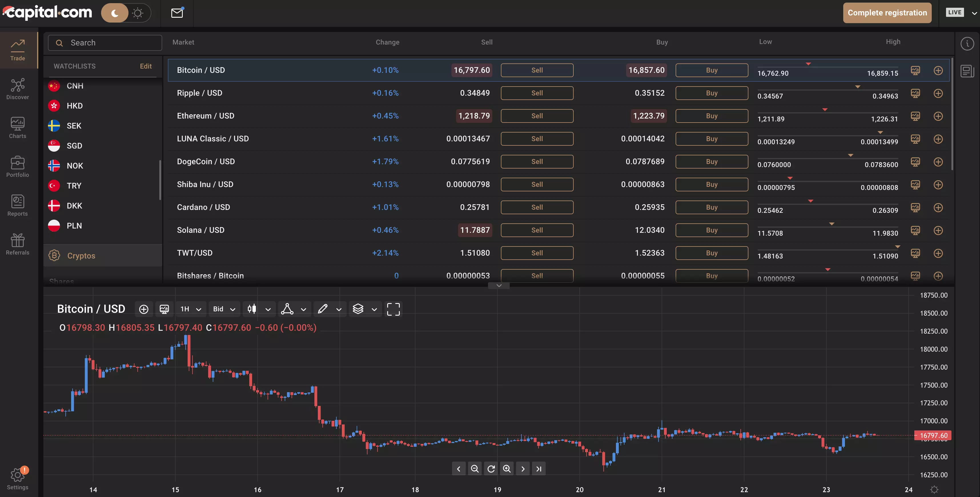Open the candlestick chart type dropdown
This screenshot has width=980, height=497.
tap(259, 309)
